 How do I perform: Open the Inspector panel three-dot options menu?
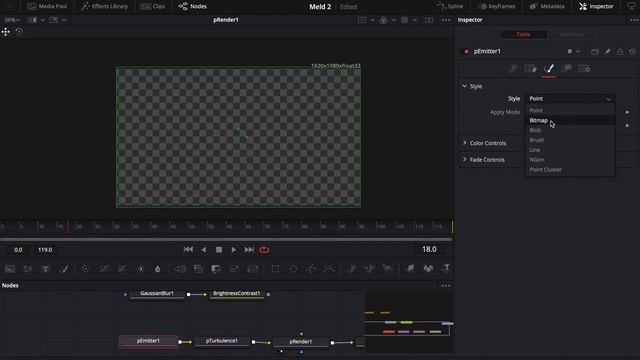point(634,20)
